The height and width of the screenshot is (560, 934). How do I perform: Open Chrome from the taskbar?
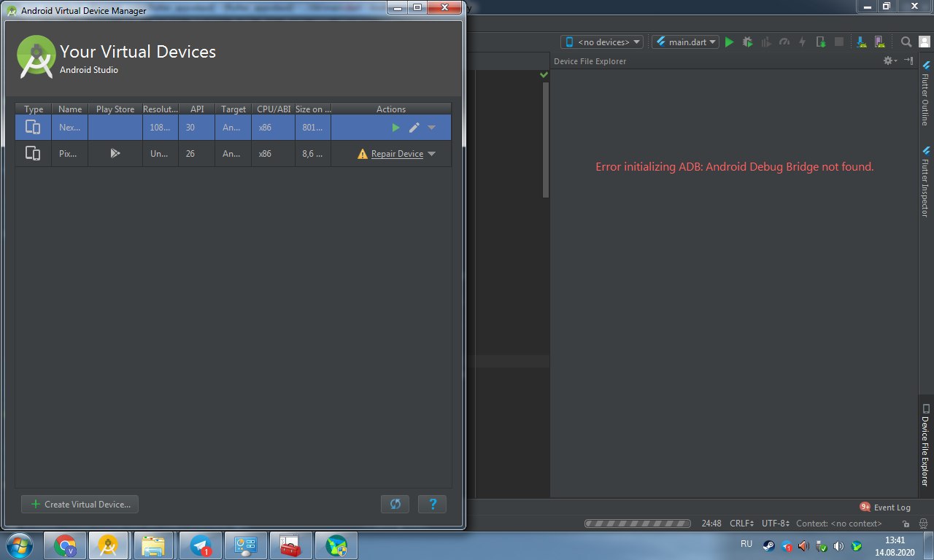point(65,545)
